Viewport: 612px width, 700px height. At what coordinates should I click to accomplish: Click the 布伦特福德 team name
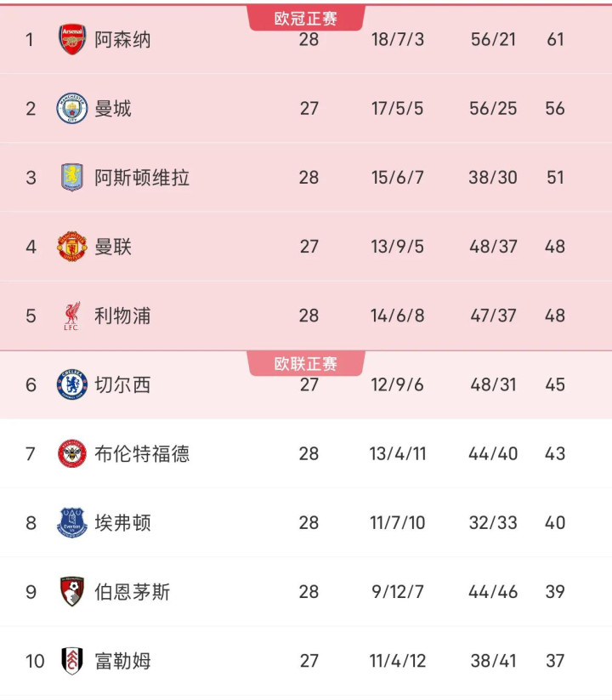click(142, 454)
